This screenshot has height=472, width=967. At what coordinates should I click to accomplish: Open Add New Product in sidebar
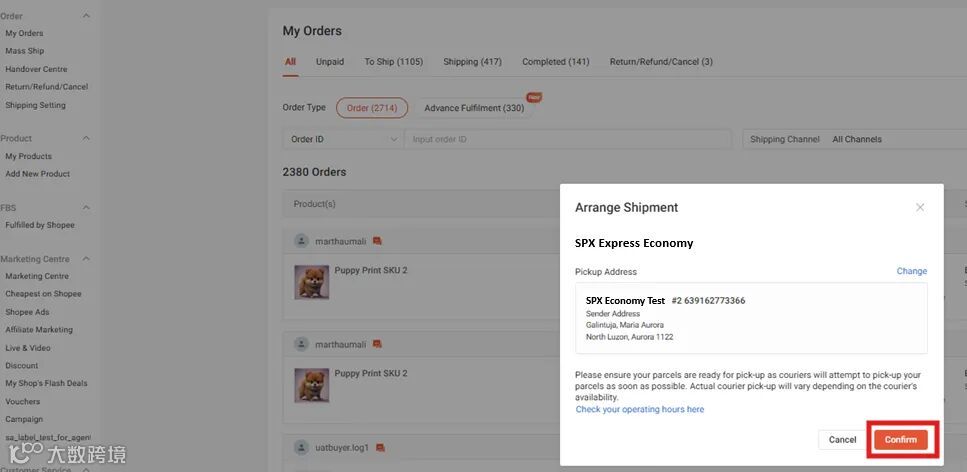coord(38,174)
